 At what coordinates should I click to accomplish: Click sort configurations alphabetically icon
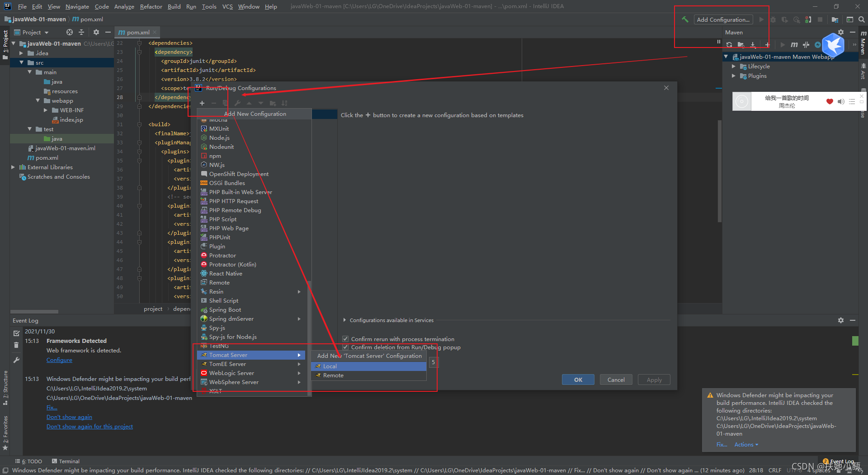click(x=284, y=103)
